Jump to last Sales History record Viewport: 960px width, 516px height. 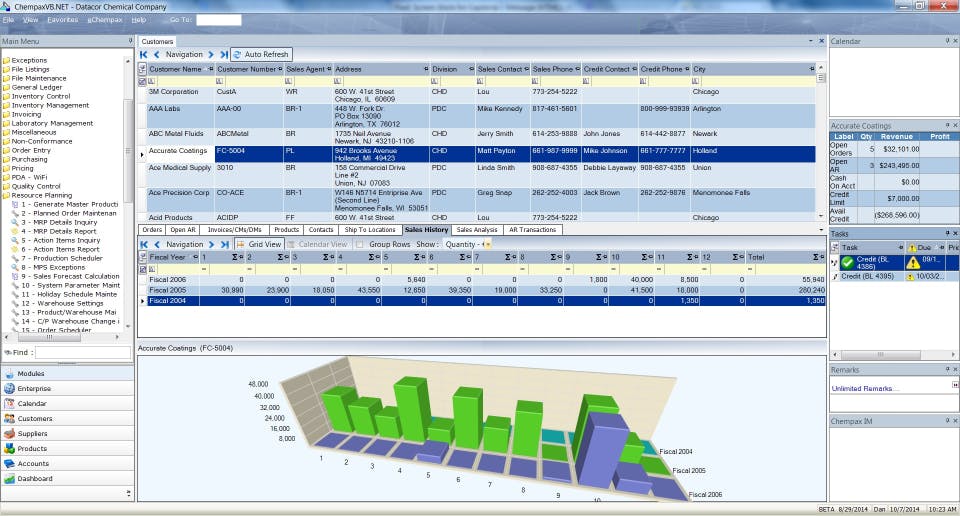224,244
